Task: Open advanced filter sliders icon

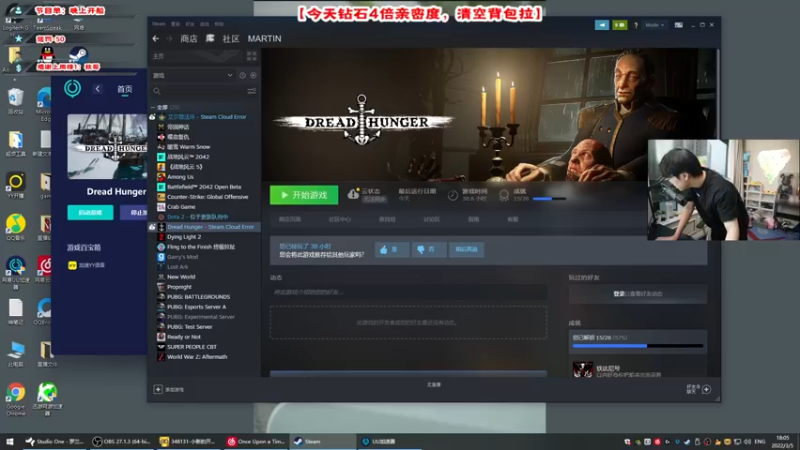Action: (252, 91)
